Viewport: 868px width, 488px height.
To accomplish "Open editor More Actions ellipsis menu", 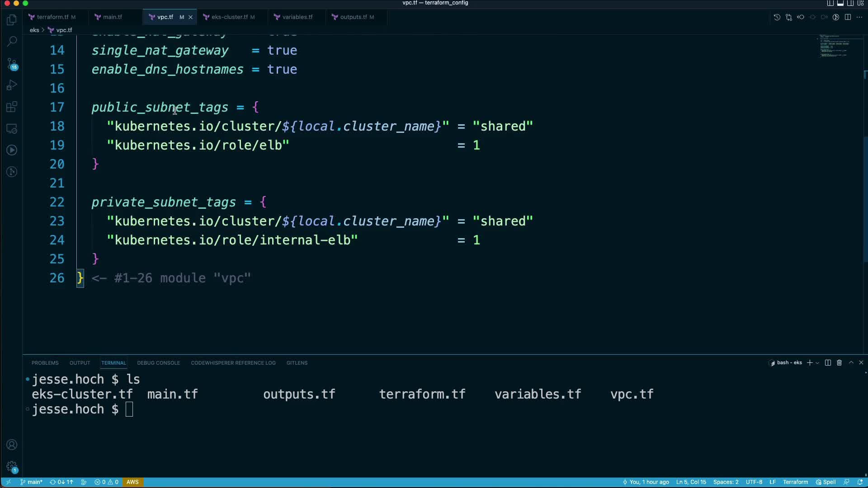I will coord(859,17).
